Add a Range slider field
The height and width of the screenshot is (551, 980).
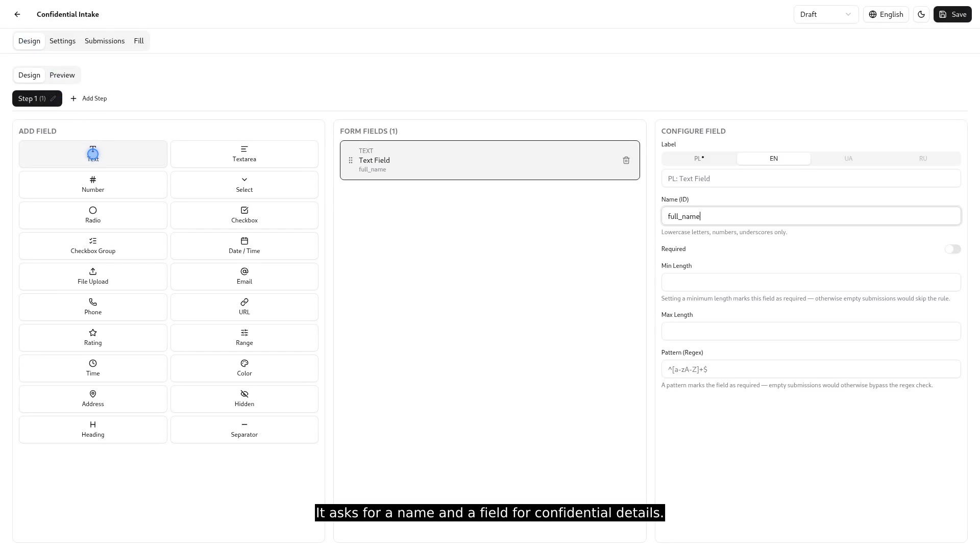pyautogui.click(x=244, y=338)
